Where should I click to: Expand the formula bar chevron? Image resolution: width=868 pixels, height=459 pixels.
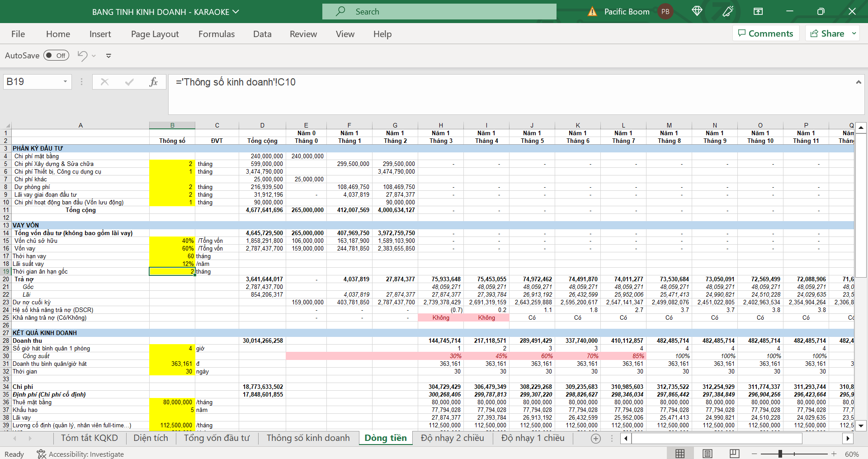click(x=858, y=82)
